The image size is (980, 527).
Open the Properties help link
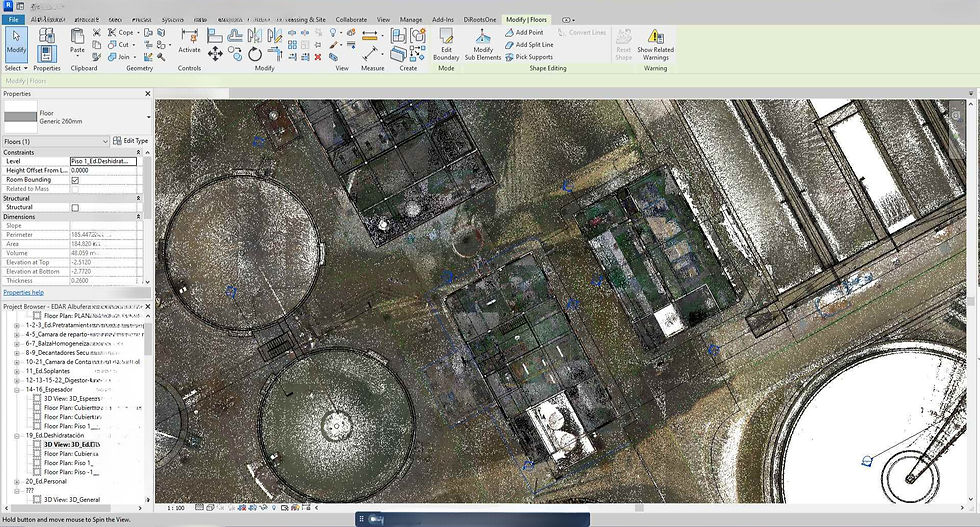23,292
